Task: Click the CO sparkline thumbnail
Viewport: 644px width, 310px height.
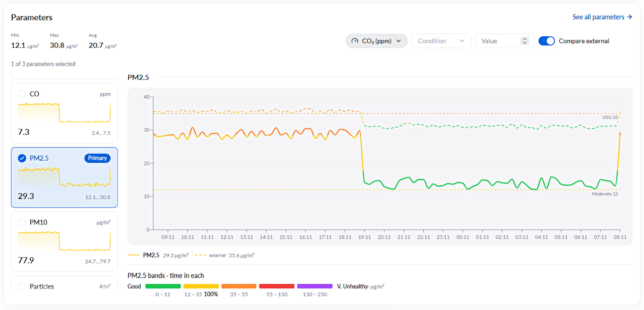Action: coord(64,113)
